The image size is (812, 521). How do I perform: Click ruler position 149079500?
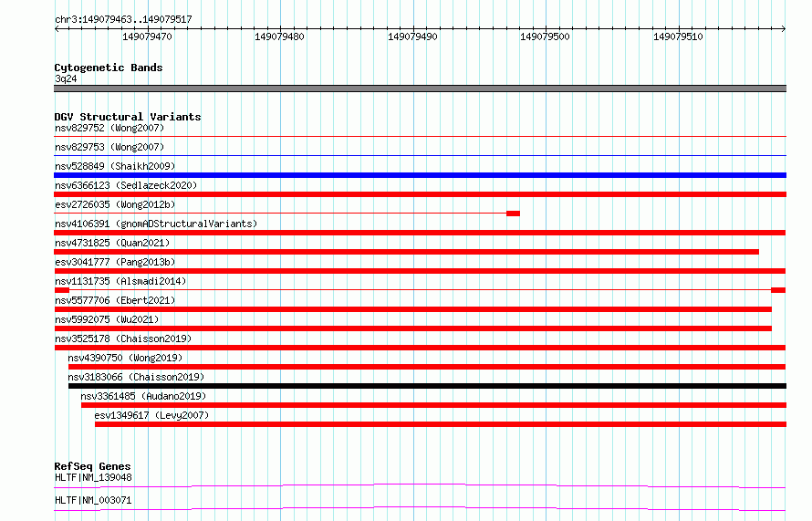(x=545, y=36)
